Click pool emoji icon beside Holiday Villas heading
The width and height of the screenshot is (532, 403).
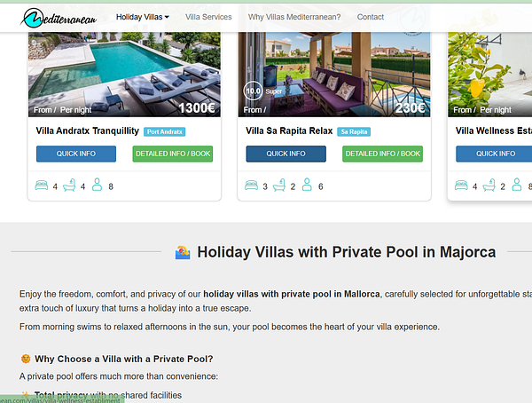[183, 252]
